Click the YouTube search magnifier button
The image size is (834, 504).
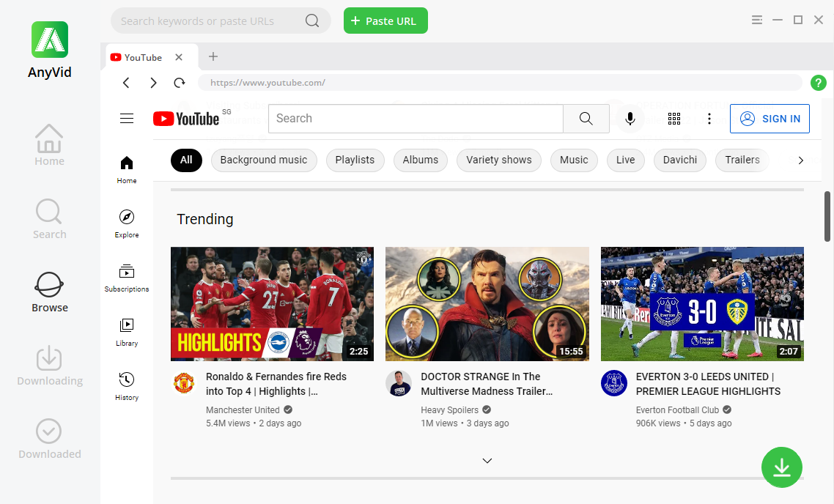tap(586, 119)
